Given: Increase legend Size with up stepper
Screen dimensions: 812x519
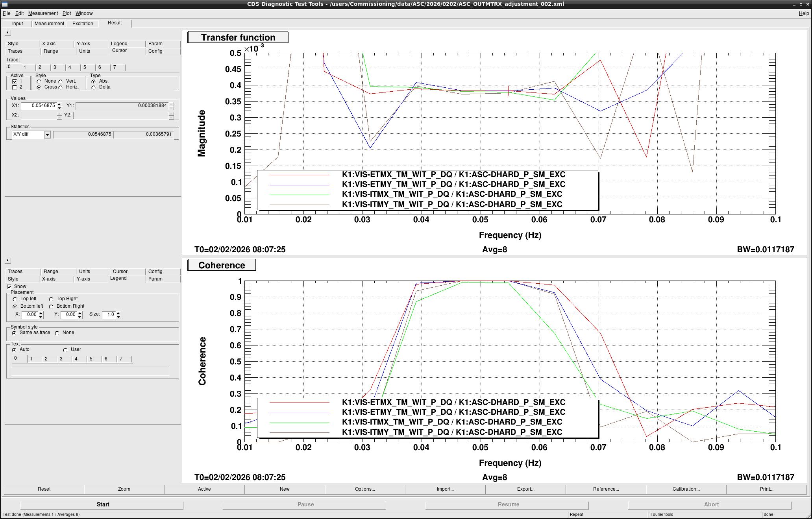Looking at the screenshot, I should point(118,313).
